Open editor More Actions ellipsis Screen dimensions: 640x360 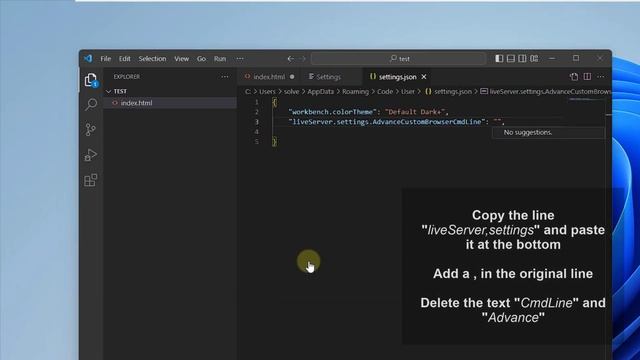(x=601, y=77)
